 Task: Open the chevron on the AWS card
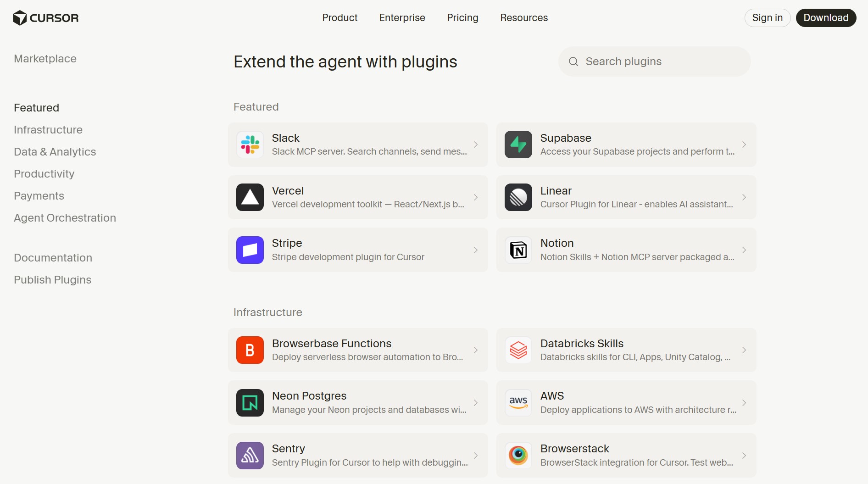(x=744, y=403)
